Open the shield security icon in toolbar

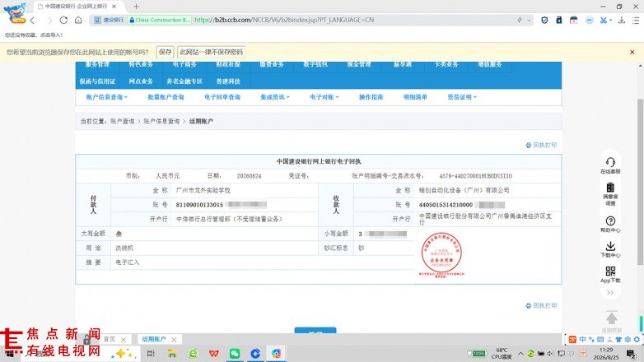544,20
